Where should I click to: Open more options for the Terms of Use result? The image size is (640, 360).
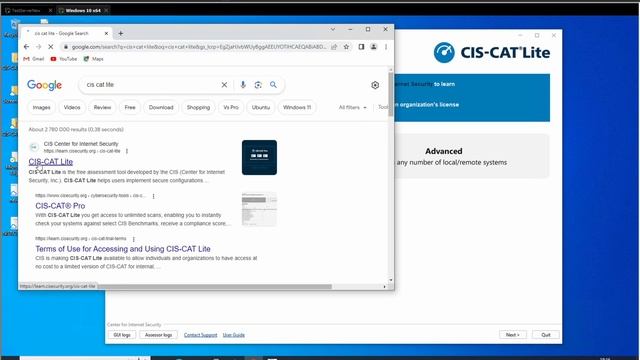133,239
